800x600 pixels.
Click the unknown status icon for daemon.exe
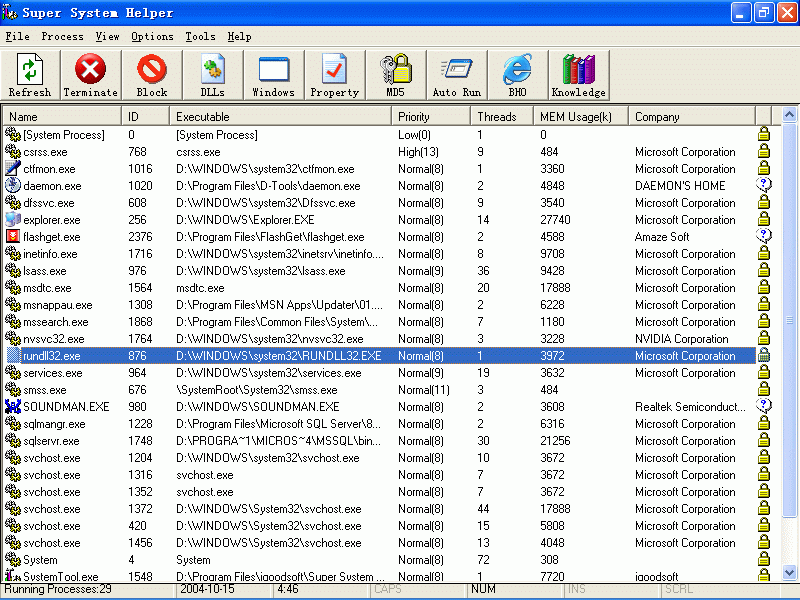[763, 185]
